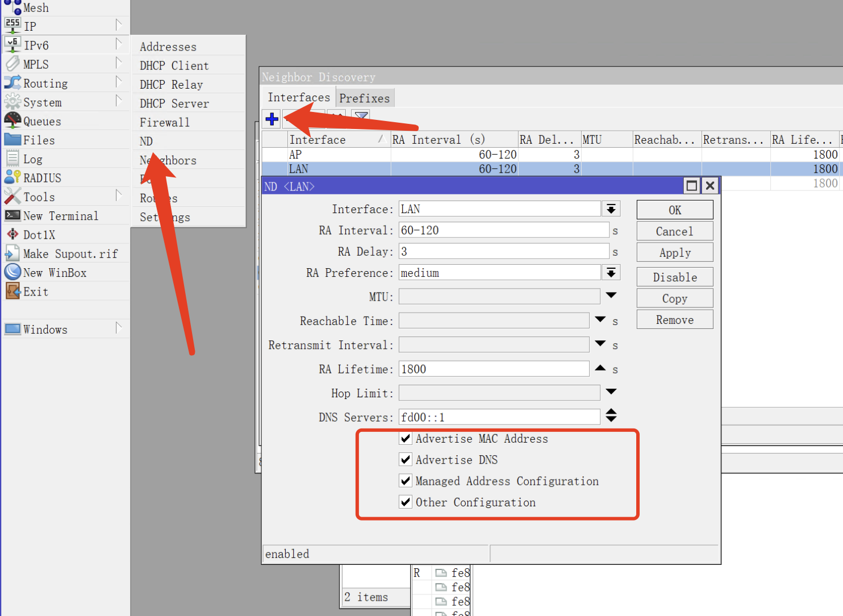This screenshot has width=843, height=616.
Task: Click the DNS Servers up-down stepper
Action: point(611,416)
